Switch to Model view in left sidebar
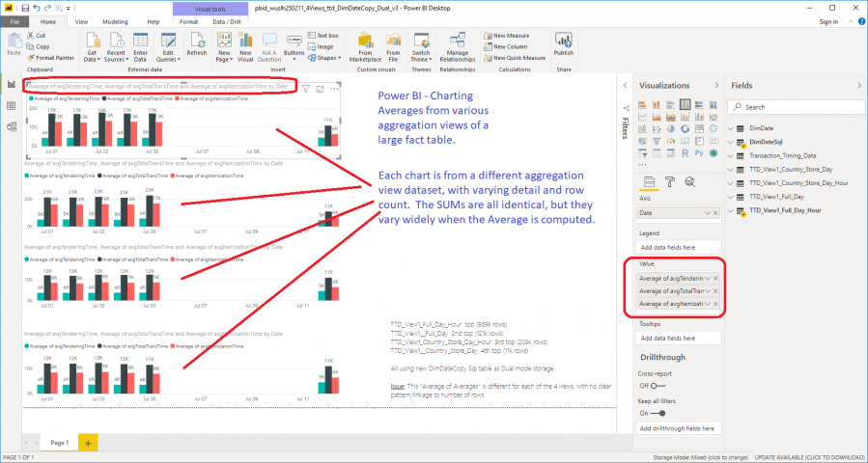Screen dimensions: 868x463 tap(11, 126)
